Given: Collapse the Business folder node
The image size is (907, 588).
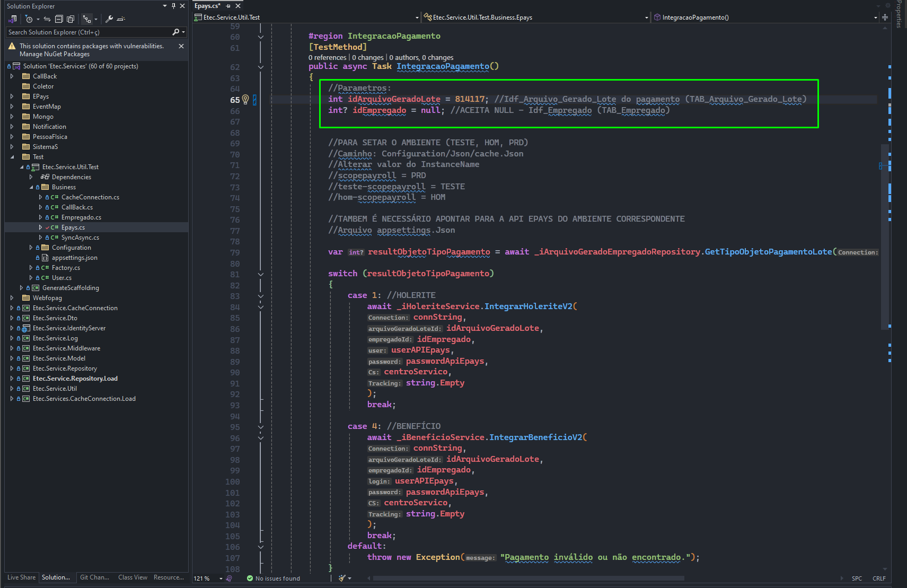Looking at the screenshot, I should click(31, 187).
